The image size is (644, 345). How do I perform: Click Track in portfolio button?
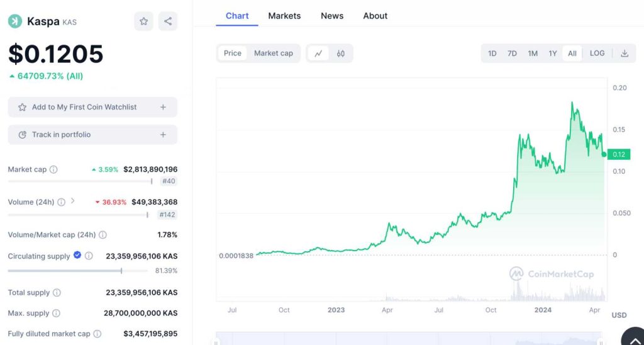pyautogui.click(x=92, y=135)
